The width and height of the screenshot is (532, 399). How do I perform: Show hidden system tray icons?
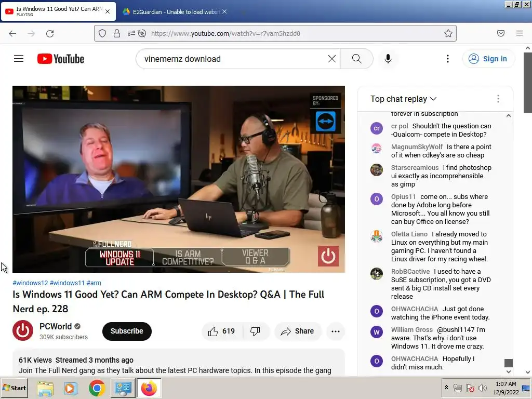[446, 388]
